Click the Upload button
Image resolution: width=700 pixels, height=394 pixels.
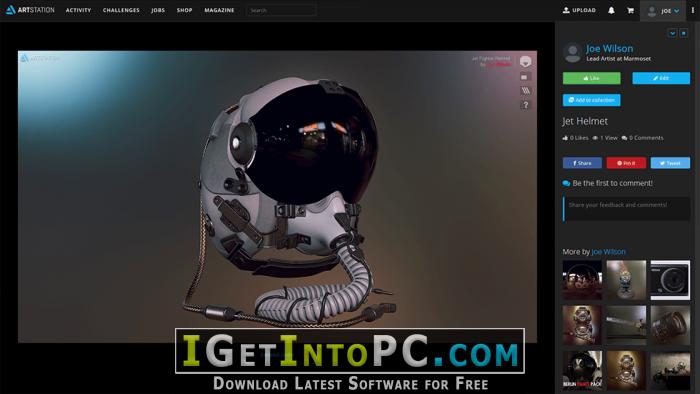click(x=579, y=10)
